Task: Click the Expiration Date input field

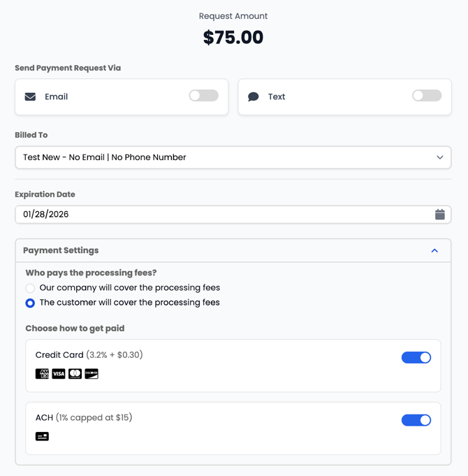Action: 224,215
